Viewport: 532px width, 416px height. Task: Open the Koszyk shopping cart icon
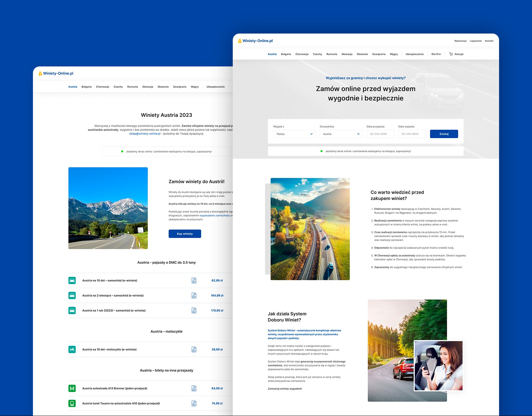point(451,54)
